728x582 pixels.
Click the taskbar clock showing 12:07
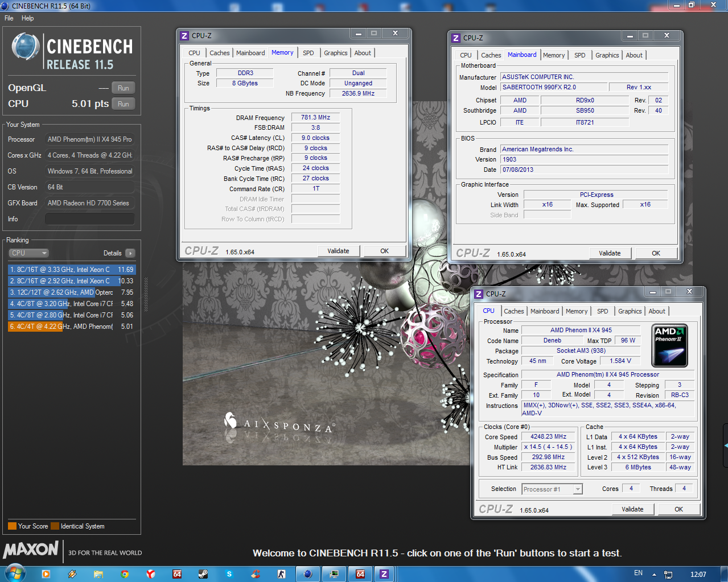pyautogui.click(x=698, y=575)
